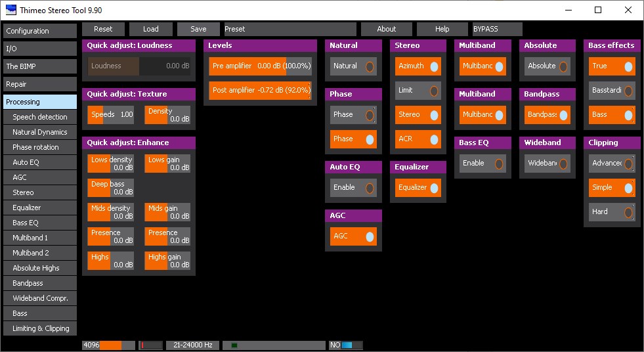Switch off the AGC toggle
This screenshot has height=352, width=644.
tap(353, 236)
